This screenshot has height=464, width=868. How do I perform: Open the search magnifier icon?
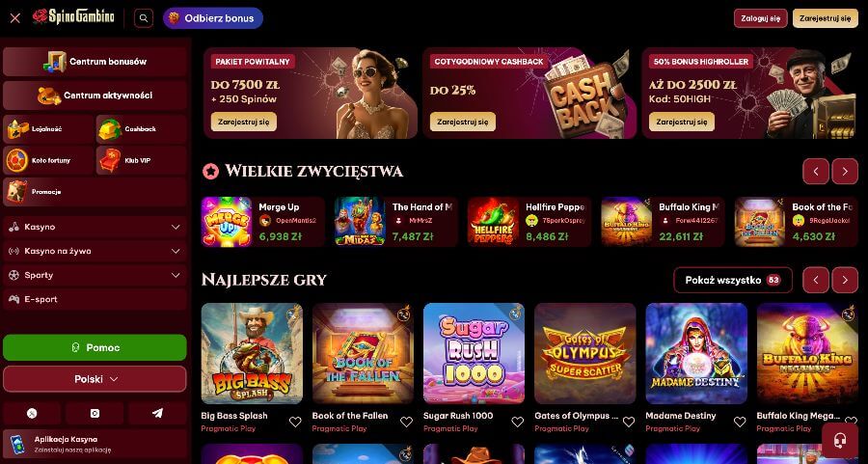(144, 18)
